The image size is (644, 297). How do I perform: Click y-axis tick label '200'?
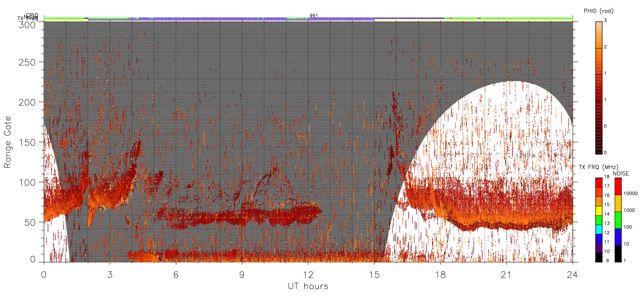pyautogui.click(x=27, y=102)
